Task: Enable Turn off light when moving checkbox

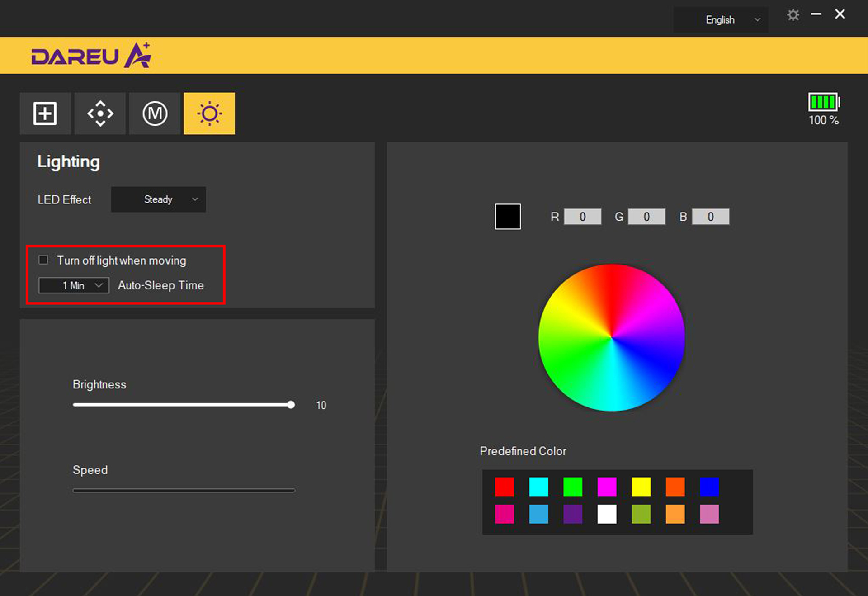Action: [x=43, y=260]
